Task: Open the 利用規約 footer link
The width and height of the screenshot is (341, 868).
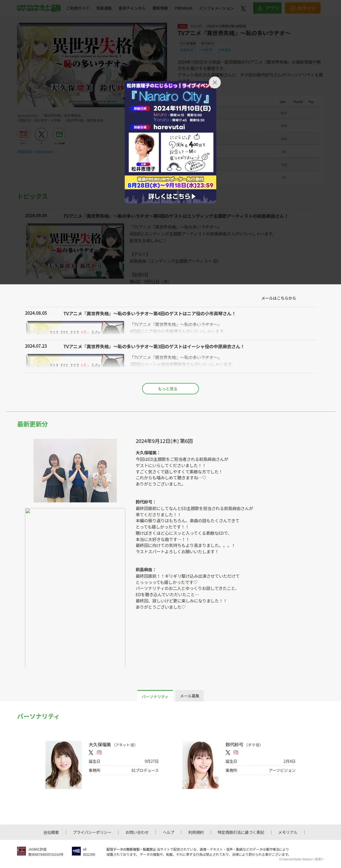Action: coord(196,832)
